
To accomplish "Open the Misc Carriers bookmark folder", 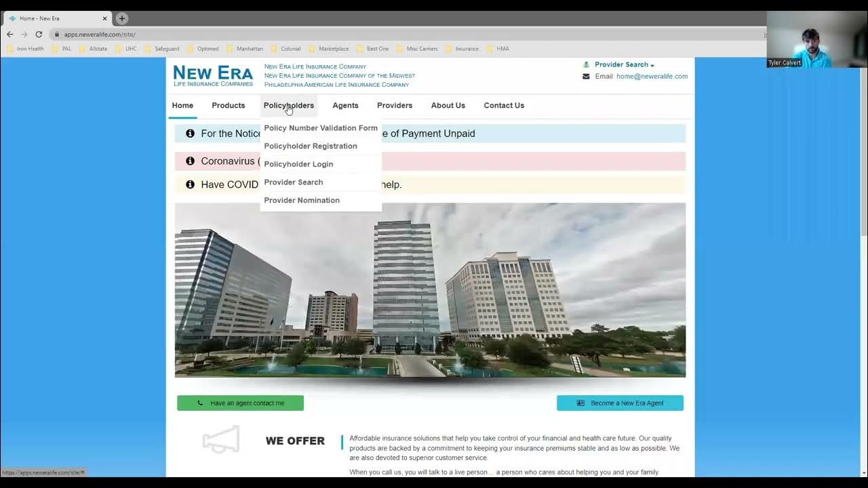I will (417, 49).
